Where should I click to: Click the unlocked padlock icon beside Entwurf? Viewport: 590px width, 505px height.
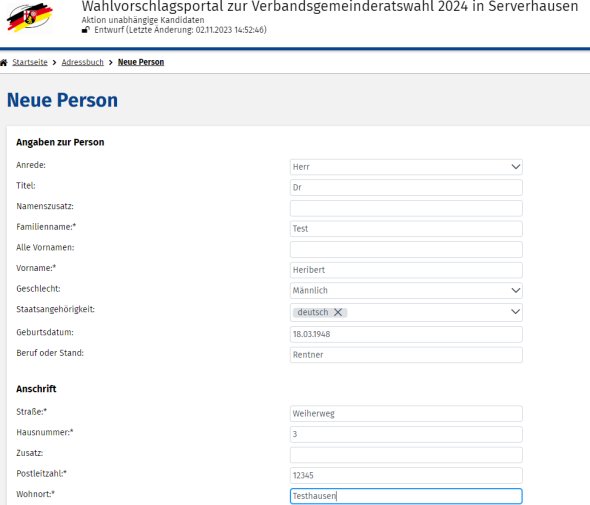pyautogui.click(x=86, y=30)
